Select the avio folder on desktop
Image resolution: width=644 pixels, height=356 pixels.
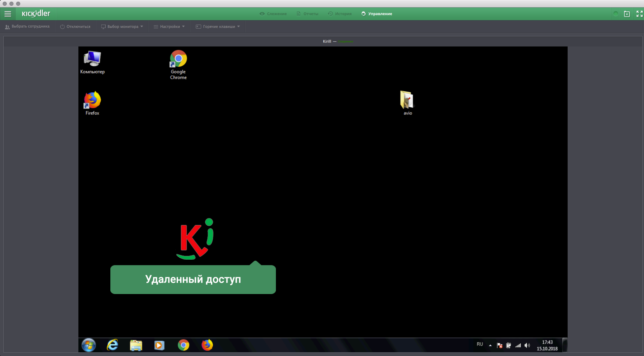tap(407, 103)
